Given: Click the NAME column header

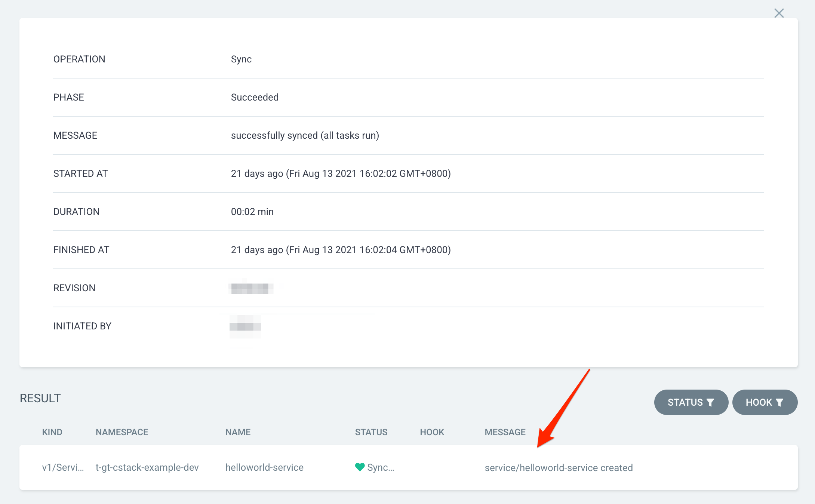Looking at the screenshot, I should tap(238, 432).
